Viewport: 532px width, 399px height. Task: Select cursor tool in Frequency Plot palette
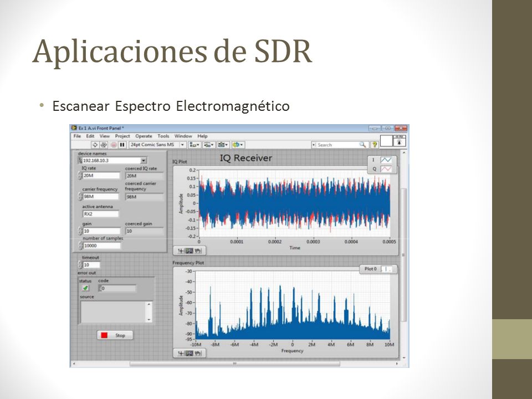[x=181, y=353]
